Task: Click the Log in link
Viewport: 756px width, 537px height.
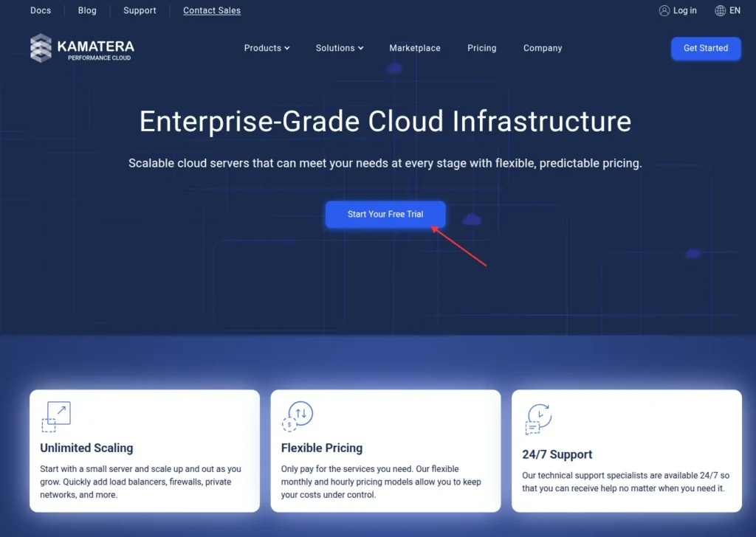Action: tap(684, 10)
